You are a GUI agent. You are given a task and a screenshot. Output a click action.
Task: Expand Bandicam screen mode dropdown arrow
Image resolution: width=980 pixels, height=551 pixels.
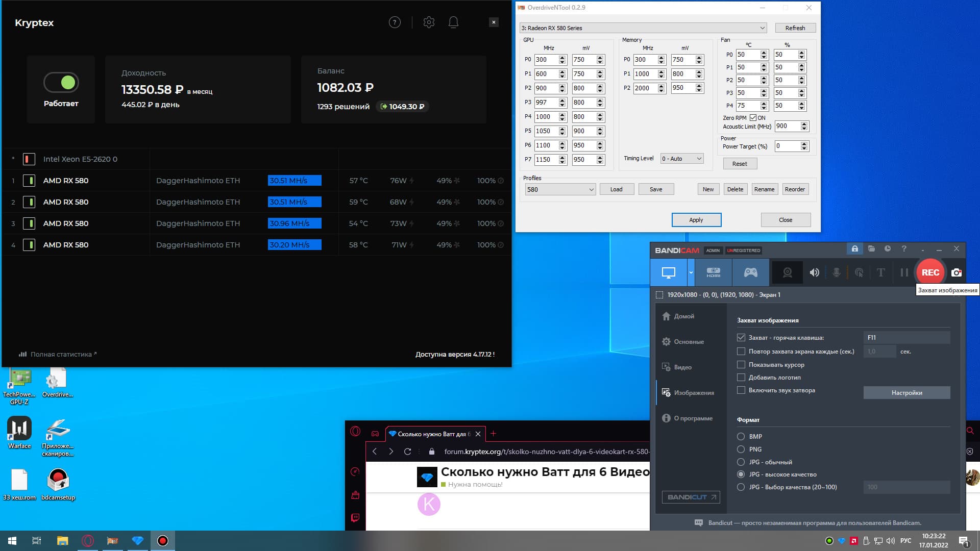click(691, 272)
